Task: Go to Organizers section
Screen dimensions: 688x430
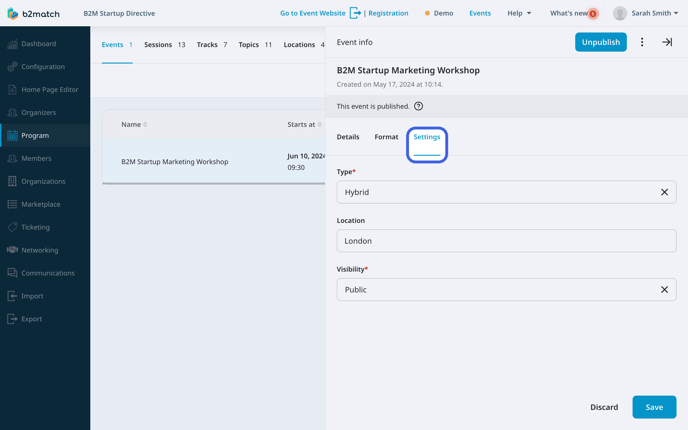Action: pyautogui.click(x=45, y=113)
